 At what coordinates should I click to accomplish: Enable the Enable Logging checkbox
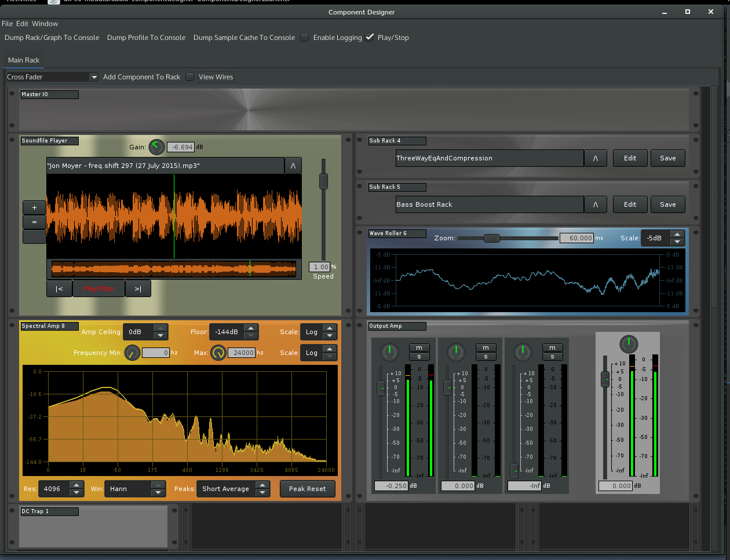pyautogui.click(x=305, y=38)
